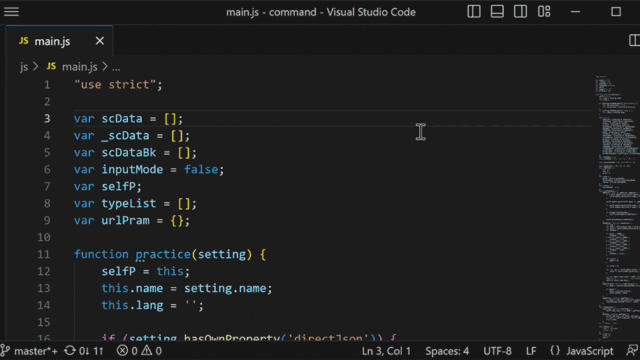This screenshot has height=360, width=640.
Task: Open the Customize Layout icon
Action: pyautogui.click(x=544, y=12)
